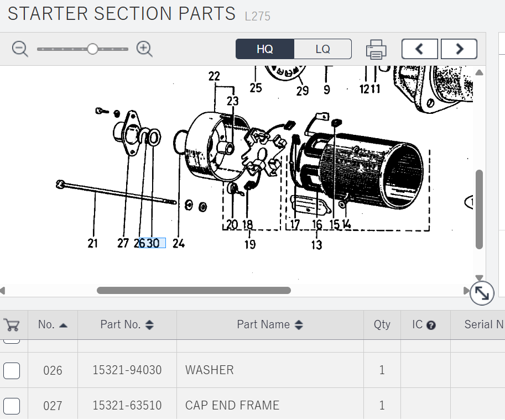Click the shopping cart column icon
This screenshot has height=420, width=505.
[x=12, y=325]
